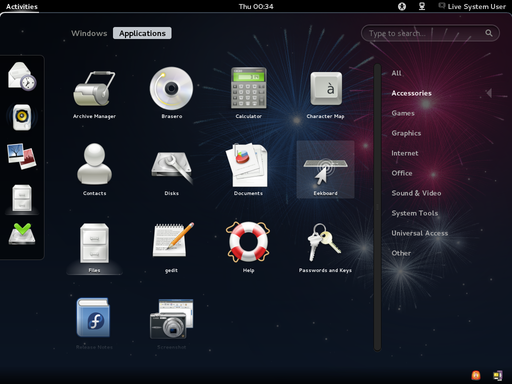This screenshot has width=512, height=384.
Task: Open Shotwell photos from the dash
Action: [x=22, y=156]
